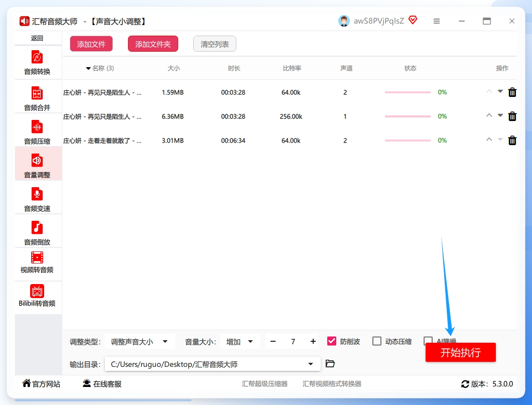Click the 大小 column header
The height and width of the screenshot is (405, 532).
click(x=174, y=68)
